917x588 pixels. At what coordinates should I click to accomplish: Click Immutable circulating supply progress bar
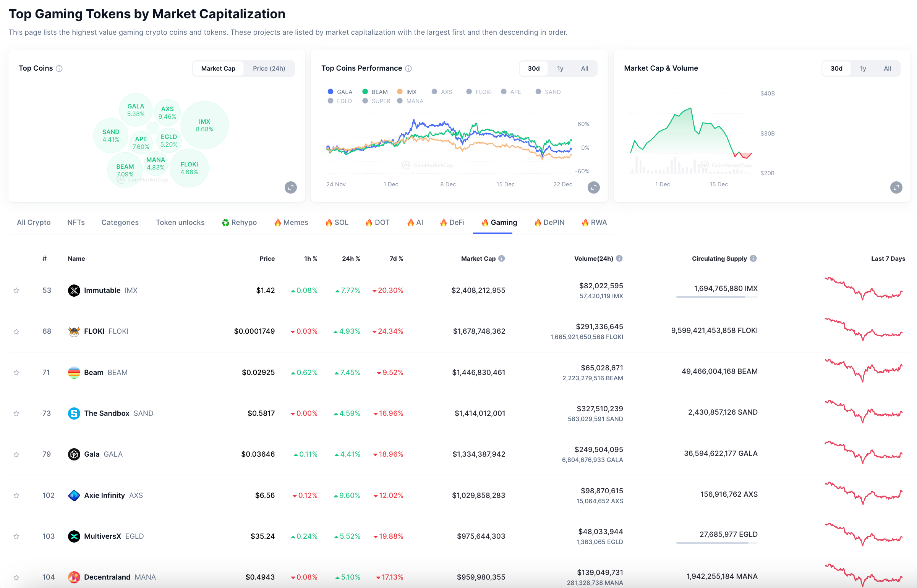717,297
